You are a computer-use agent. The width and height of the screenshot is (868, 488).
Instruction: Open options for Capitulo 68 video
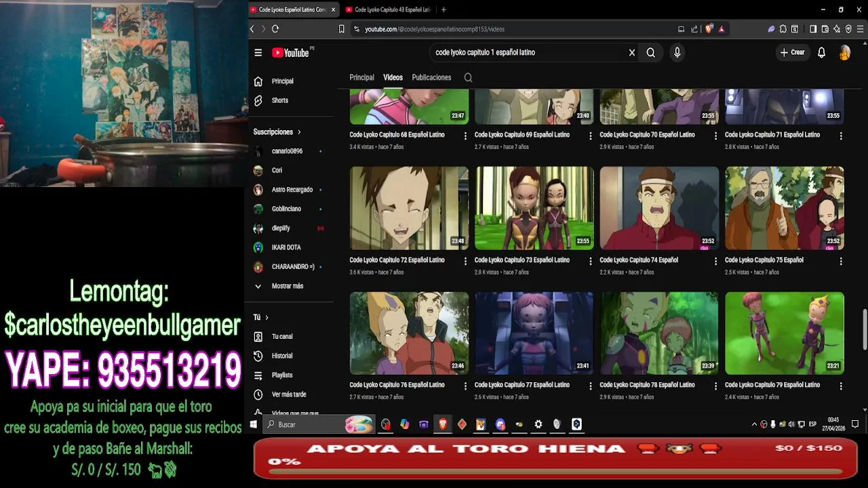tap(465, 136)
